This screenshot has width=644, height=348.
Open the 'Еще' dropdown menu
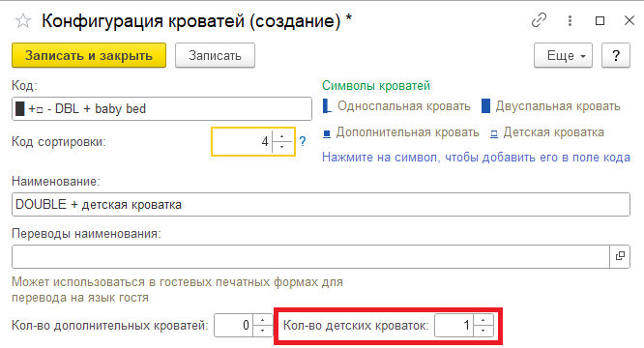pos(563,55)
